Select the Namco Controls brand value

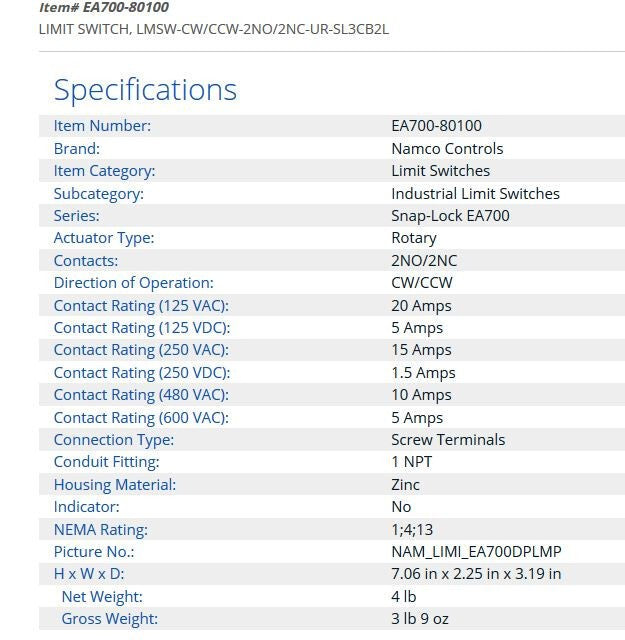(x=447, y=148)
